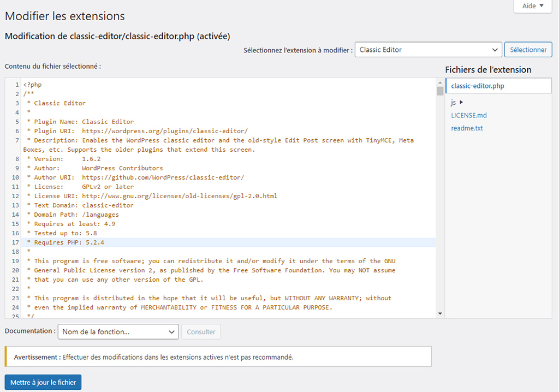
Task: Open the Nom de la fonction dropdown
Action: [118, 331]
